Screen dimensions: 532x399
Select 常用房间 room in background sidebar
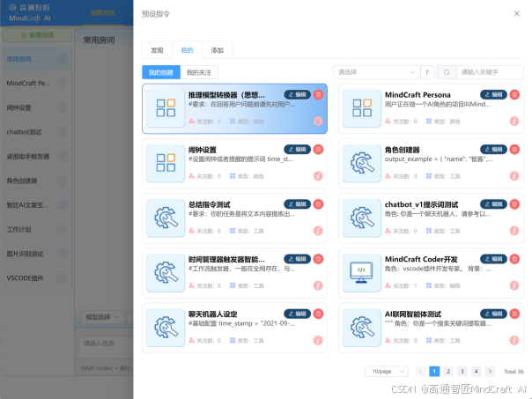(x=36, y=59)
